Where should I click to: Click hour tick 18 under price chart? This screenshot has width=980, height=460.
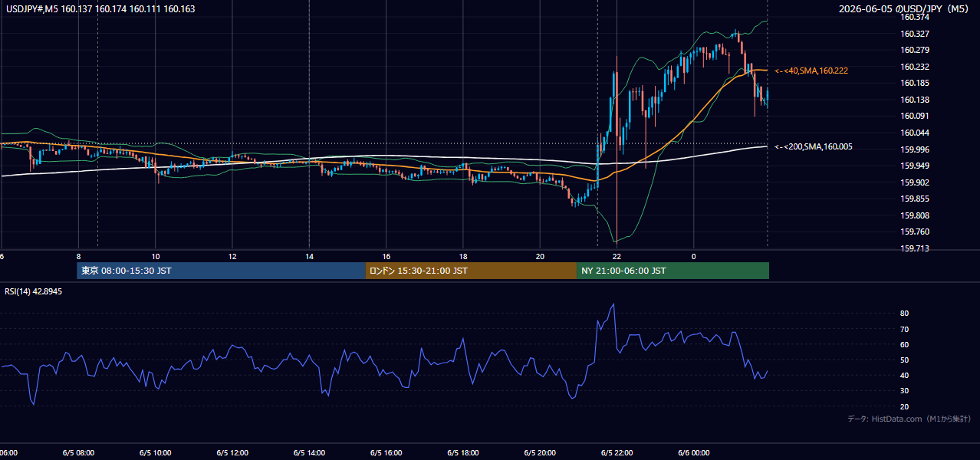click(463, 256)
